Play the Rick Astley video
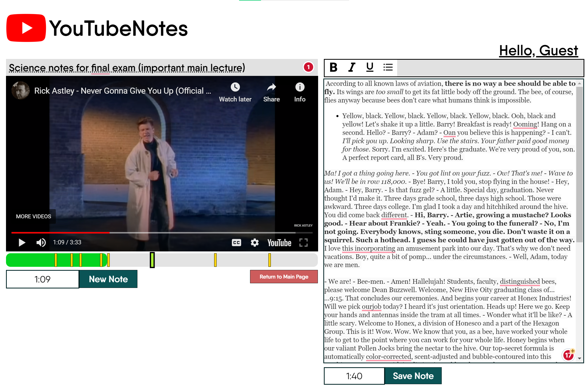Viewport: 588px width, 392px height. [22, 243]
